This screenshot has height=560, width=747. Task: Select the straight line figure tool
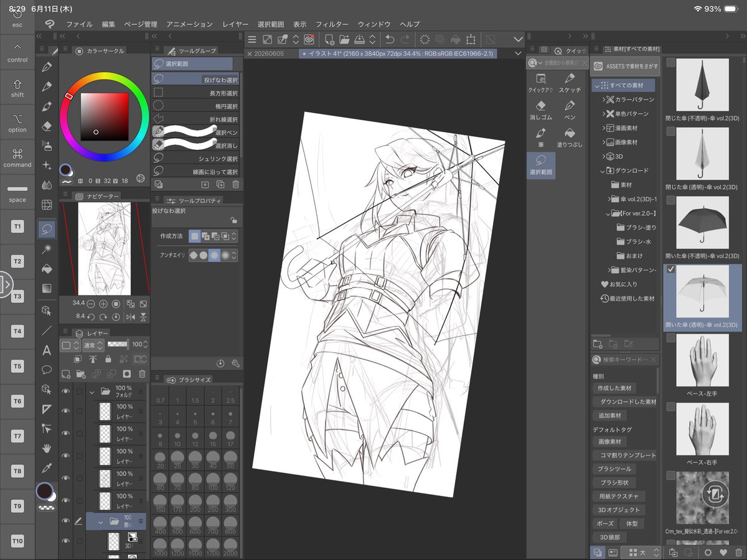(47, 330)
